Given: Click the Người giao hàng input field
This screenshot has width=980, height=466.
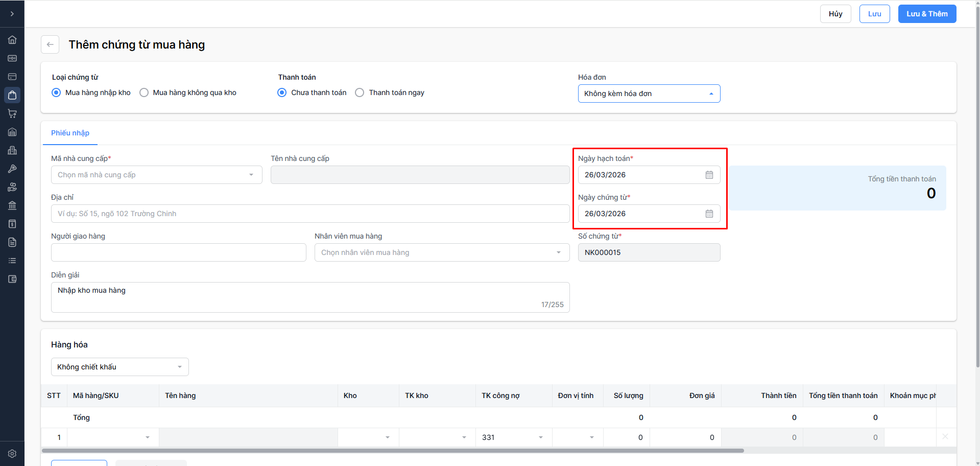Looking at the screenshot, I should tap(178, 252).
